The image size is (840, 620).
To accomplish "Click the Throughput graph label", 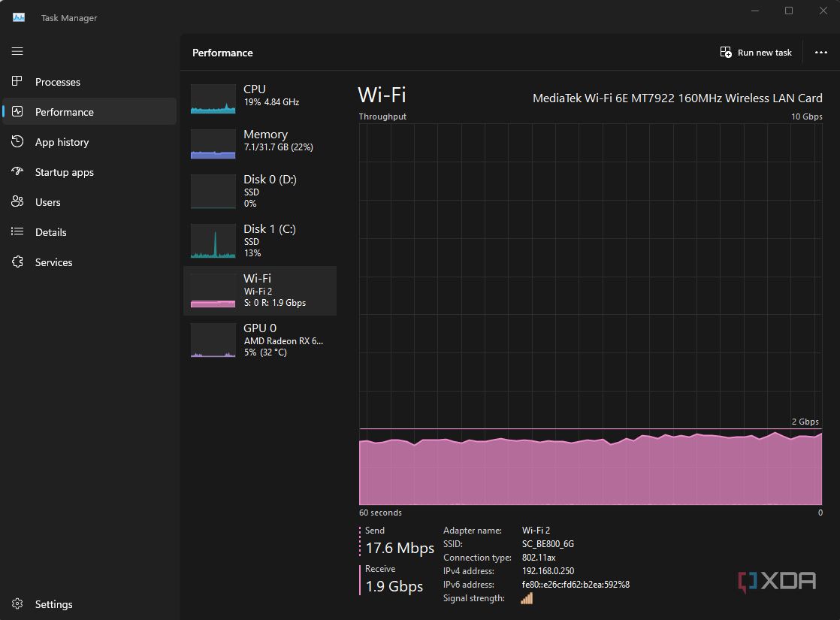I will (382, 116).
